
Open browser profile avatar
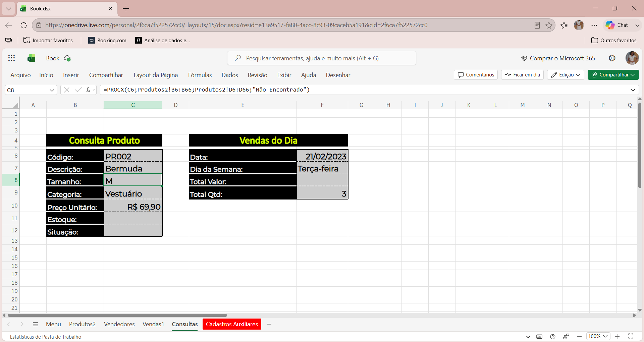click(x=579, y=25)
